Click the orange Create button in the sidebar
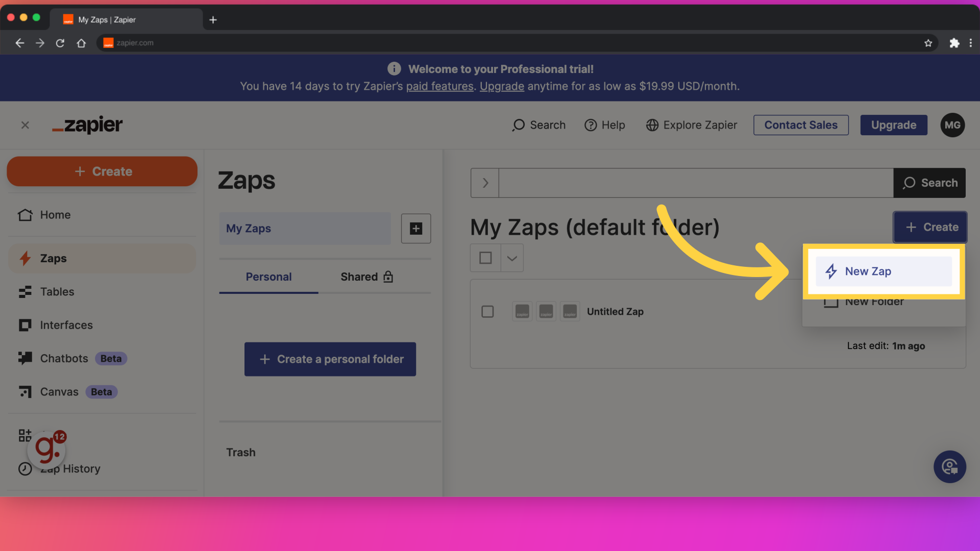The width and height of the screenshot is (980, 551). [x=102, y=171]
